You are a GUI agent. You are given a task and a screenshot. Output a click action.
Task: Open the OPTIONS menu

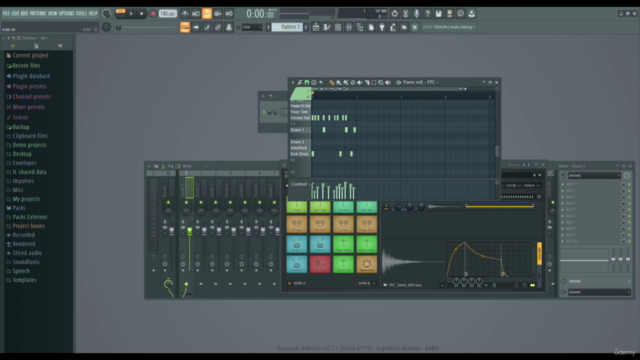67,13
